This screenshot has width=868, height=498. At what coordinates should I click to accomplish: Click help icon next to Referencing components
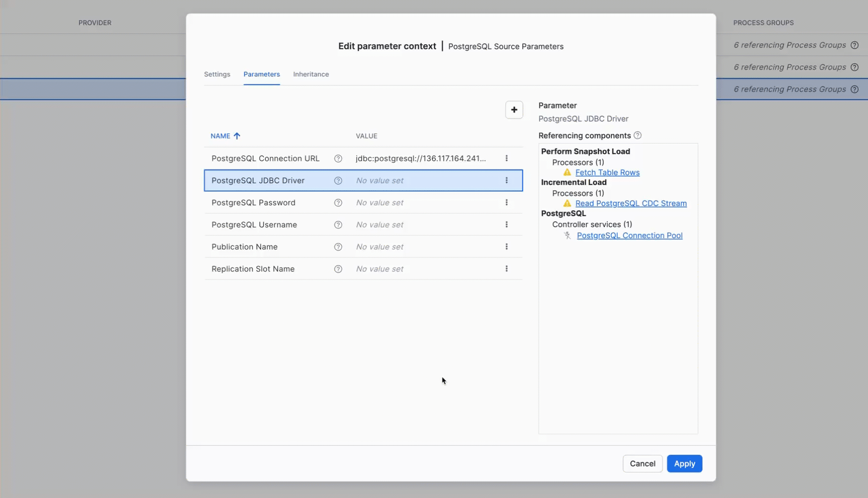[637, 136]
